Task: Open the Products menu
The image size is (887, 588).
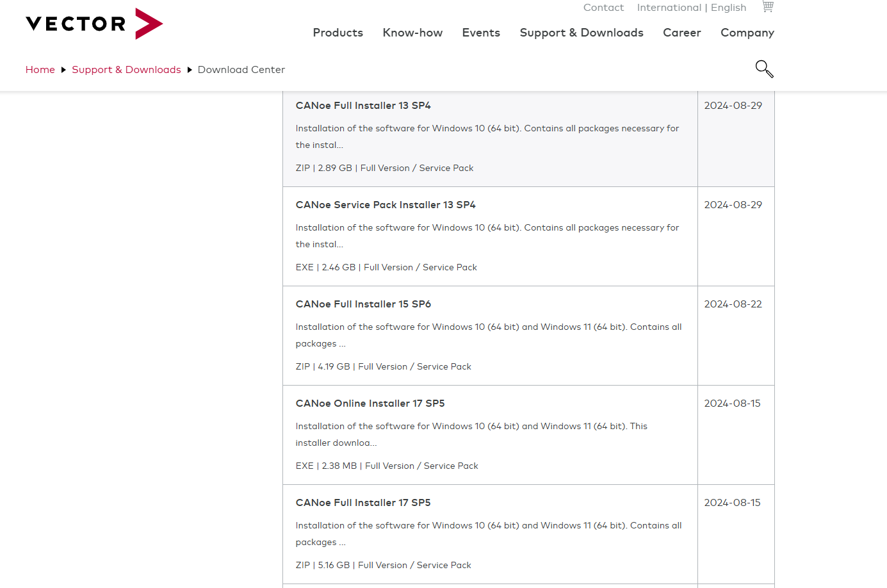Action: tap(338, 33)
